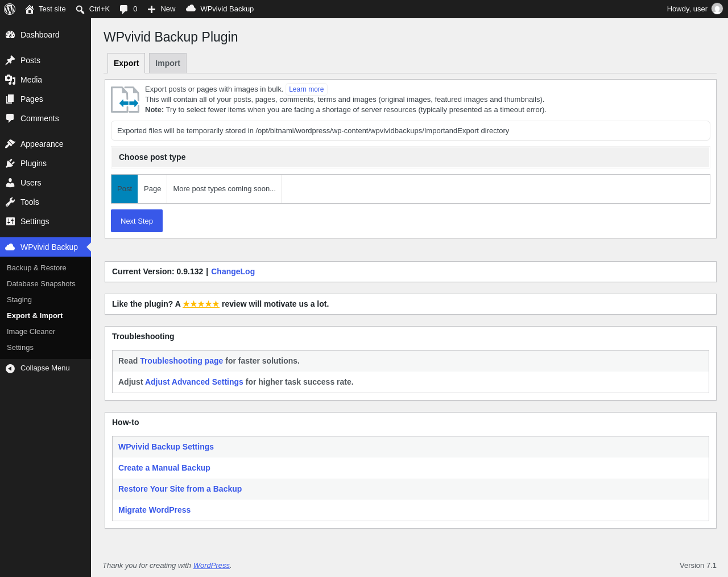
Task: Open WPvivid Backup Settings how-to link
Action: pyautogui.click(x=166, y=447)
